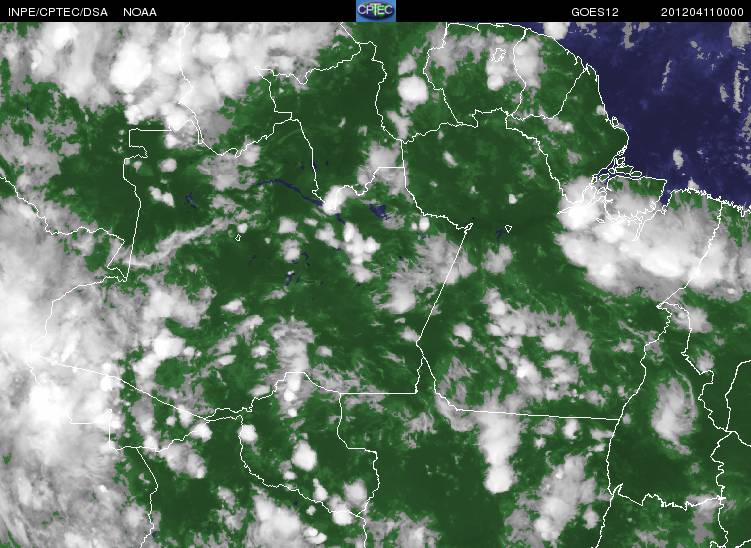Select the INPE/CPTEC/DSA header text
The height and width of the screenshot is (548, 751).
58,12
